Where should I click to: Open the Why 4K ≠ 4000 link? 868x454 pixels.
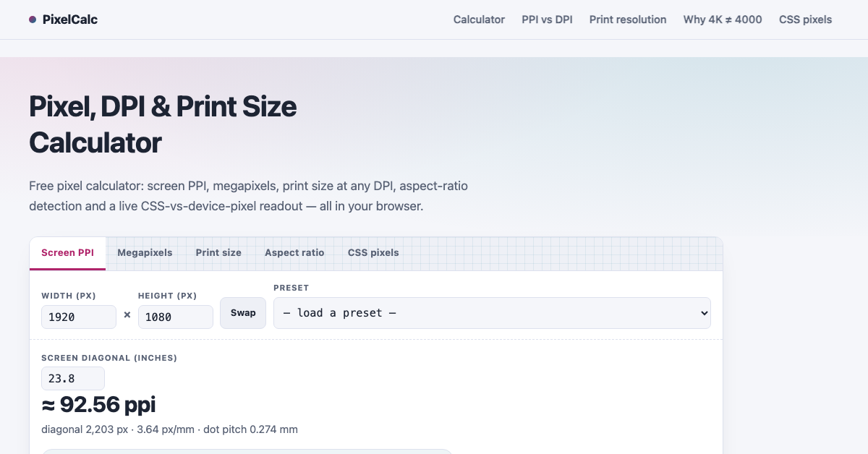pyautogui.click(x=723, y=20)
